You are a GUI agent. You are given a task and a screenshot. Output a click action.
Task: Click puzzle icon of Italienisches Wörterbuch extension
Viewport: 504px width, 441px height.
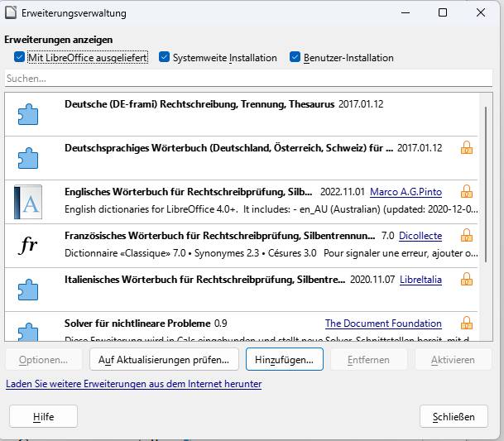(x=28, y=290)
